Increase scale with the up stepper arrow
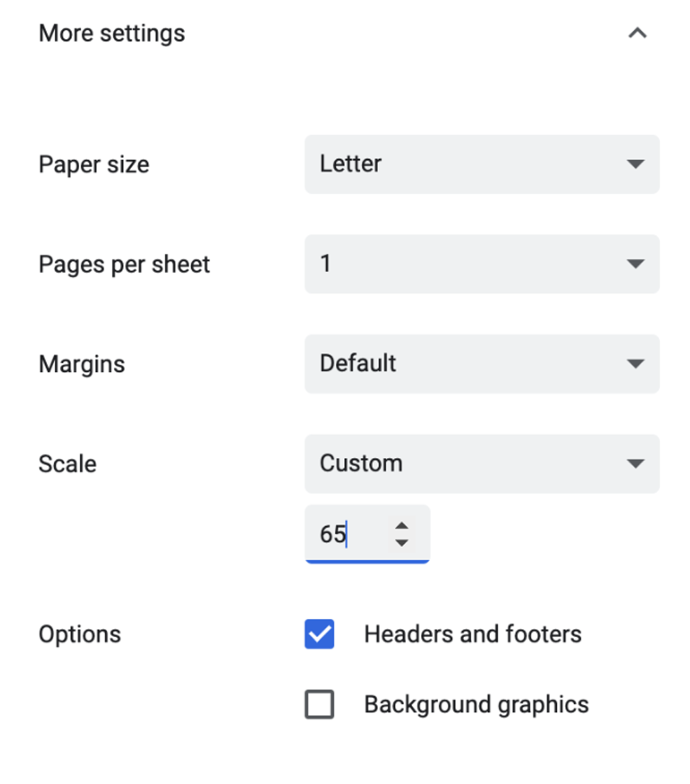Image resolution: width=690 pixels, height=784 pixels. point(401,525)
